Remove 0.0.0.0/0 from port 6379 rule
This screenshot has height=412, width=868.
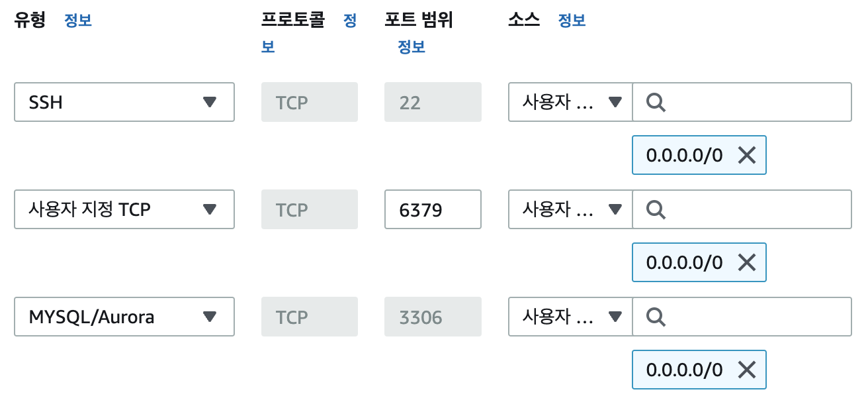746,263
